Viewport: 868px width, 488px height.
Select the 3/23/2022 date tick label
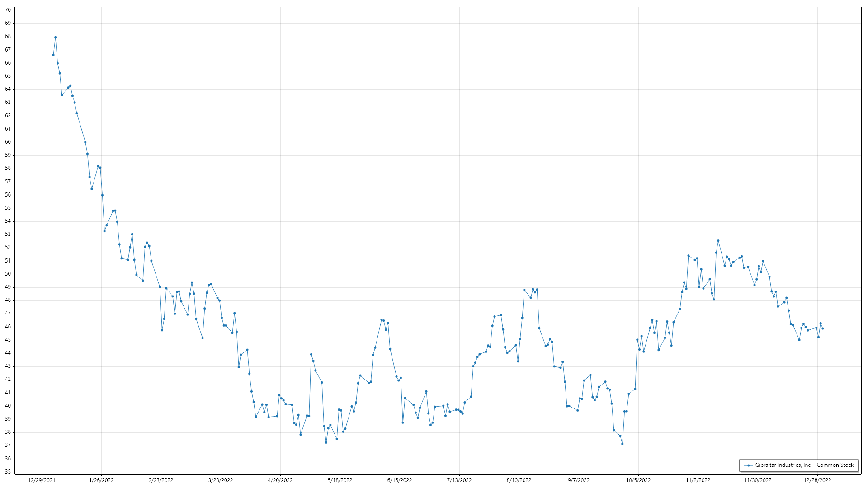[x=221, y=480]
